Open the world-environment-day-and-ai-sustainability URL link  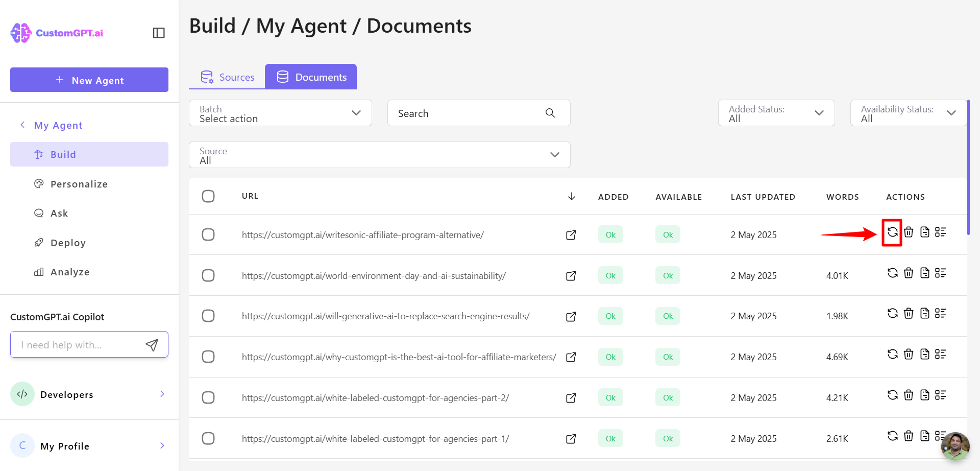click(374, 276)
